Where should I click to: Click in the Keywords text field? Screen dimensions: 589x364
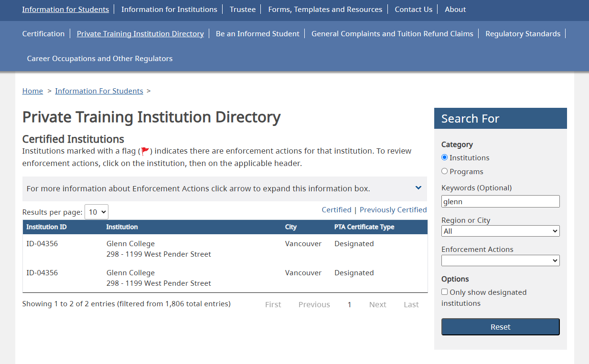coord(500,201)
